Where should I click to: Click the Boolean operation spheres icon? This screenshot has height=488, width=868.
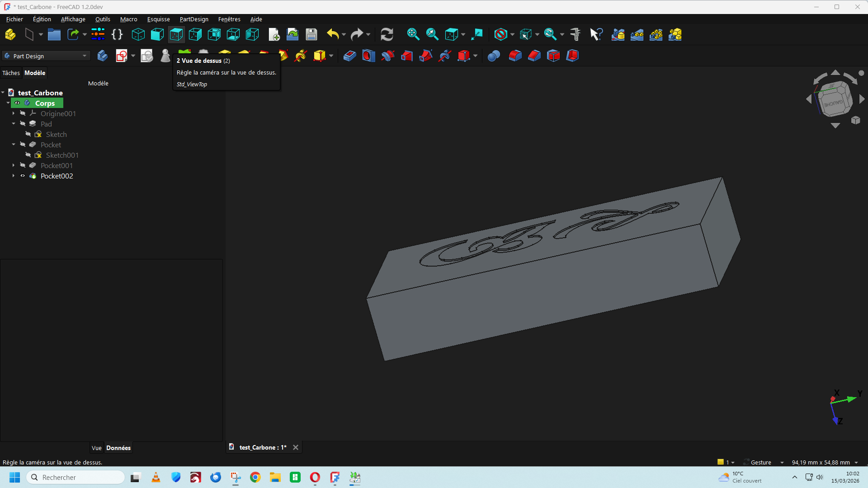click(494, 56)
